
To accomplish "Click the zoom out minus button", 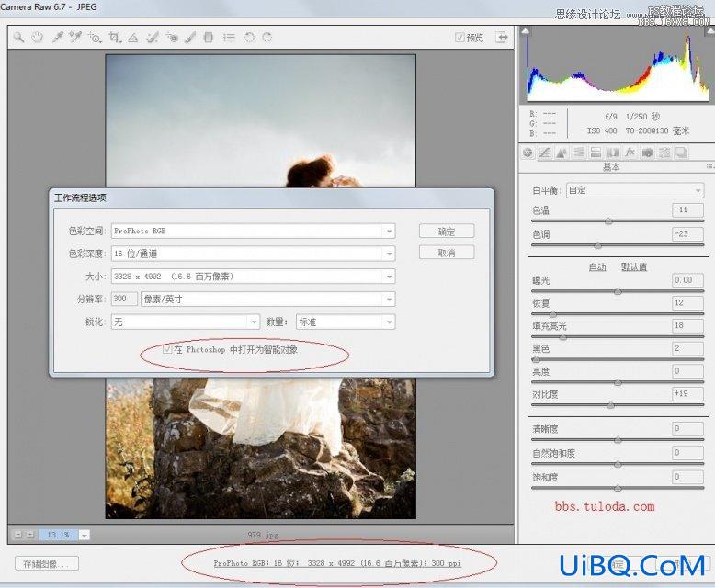I will (x=17, y=535).
